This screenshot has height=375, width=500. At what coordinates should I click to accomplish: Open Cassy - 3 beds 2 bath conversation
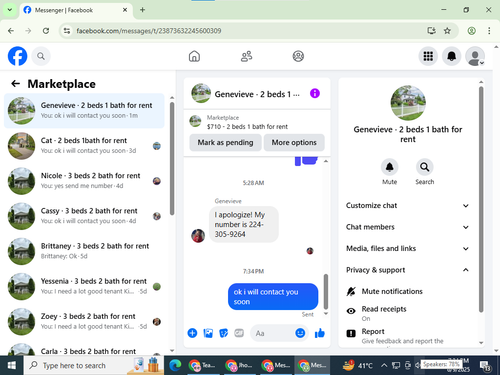(x=84, y=216)
